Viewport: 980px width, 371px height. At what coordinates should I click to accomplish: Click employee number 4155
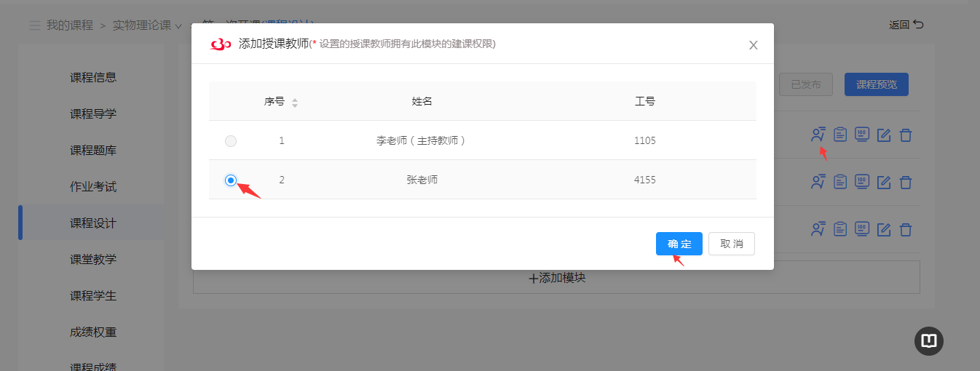(645, 180)
